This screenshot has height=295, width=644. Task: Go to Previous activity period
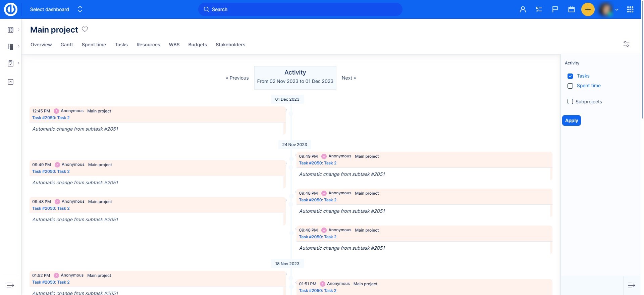coord(237,78)
